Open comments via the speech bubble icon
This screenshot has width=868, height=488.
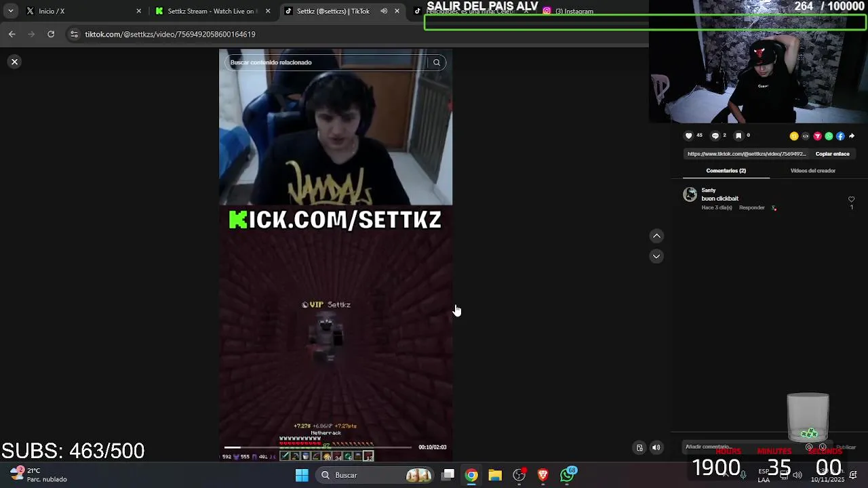(715, 136)
